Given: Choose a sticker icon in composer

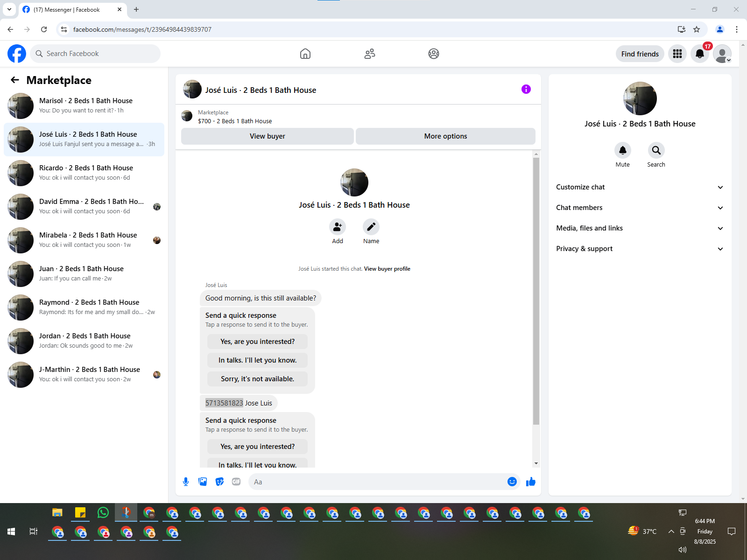Looking at the screenshot, I should point(219,482).
